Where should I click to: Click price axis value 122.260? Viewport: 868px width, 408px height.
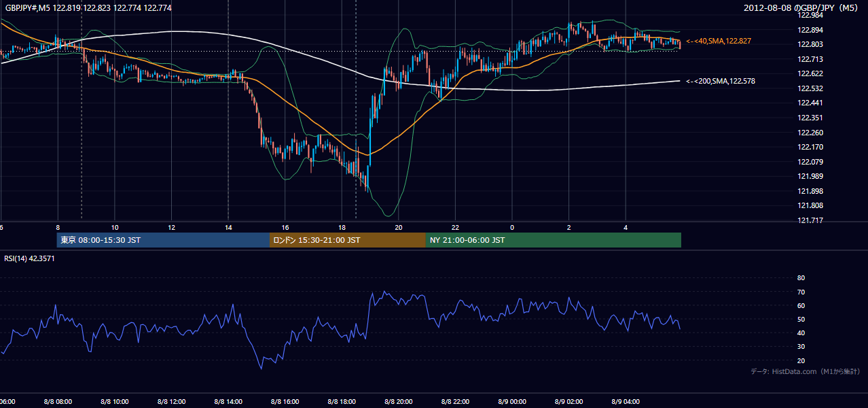pos(810,133)
